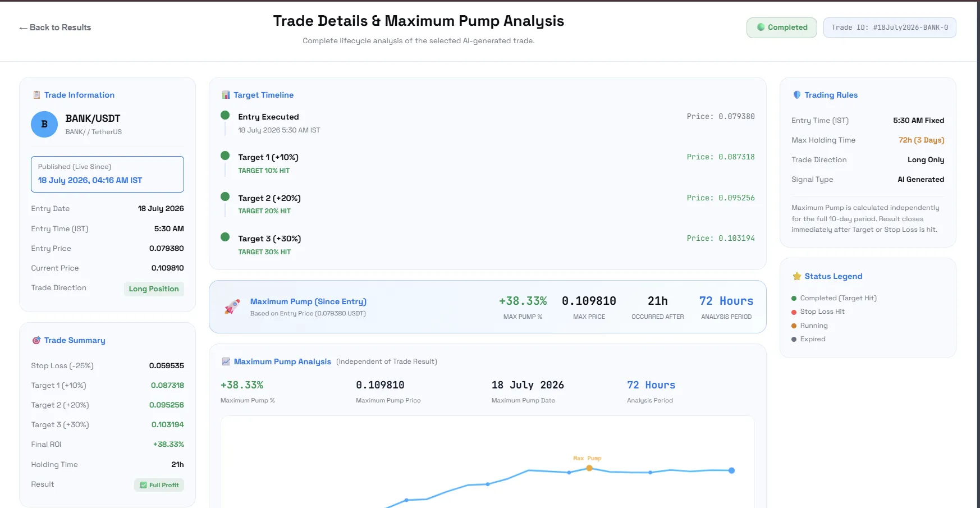The image size is (980, 508).
Task: Click the '5:30 AM Fixed' entry time value
Action: [x=919, y=120]
